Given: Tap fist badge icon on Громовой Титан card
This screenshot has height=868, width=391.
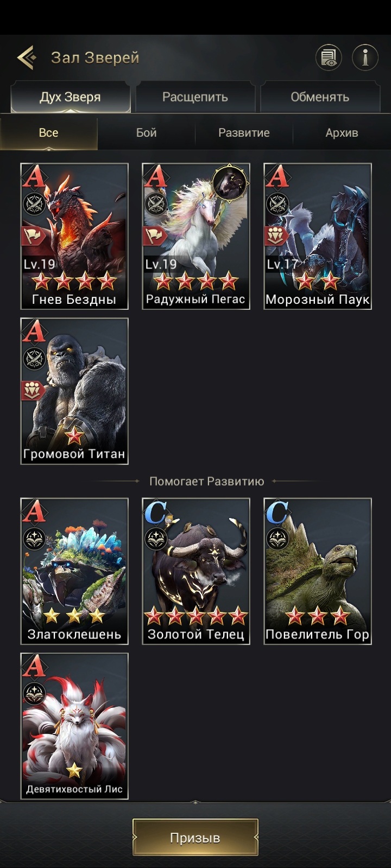Looking at the screenshot, I should 33,391.
